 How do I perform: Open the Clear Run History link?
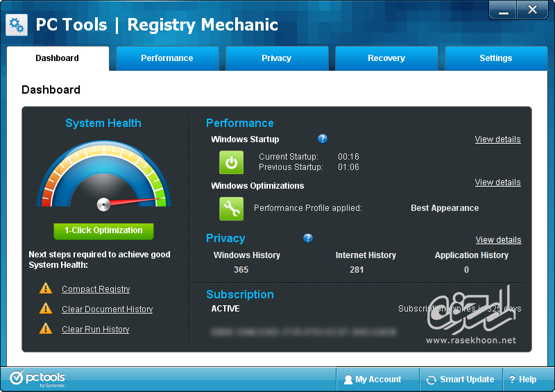[x=96, y=330]
